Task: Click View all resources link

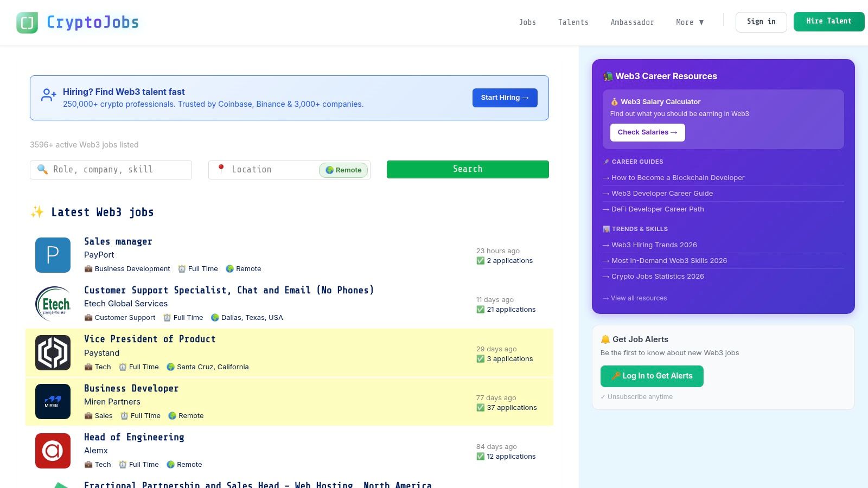Action: (x=635, y=298)
